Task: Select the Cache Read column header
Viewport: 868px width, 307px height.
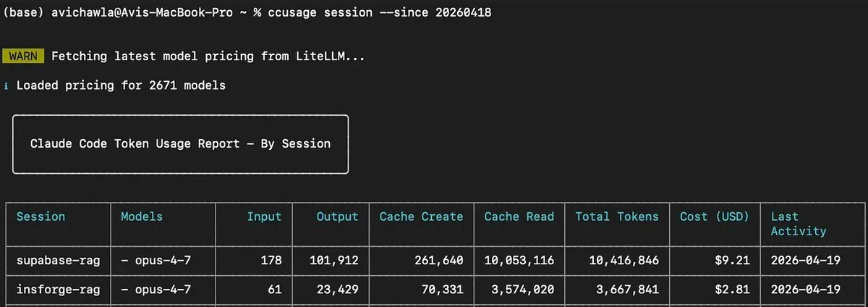Action: pos(519,216)
